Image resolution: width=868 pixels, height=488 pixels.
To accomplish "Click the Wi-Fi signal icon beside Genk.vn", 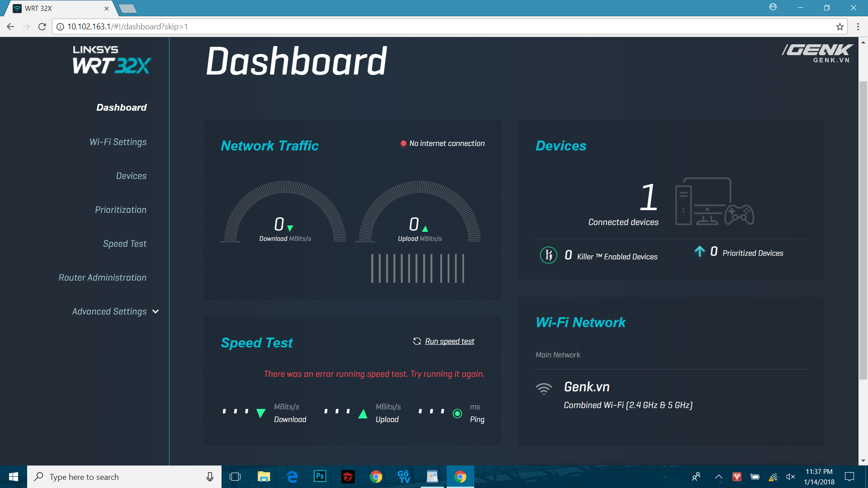I will tap(544, 389).
